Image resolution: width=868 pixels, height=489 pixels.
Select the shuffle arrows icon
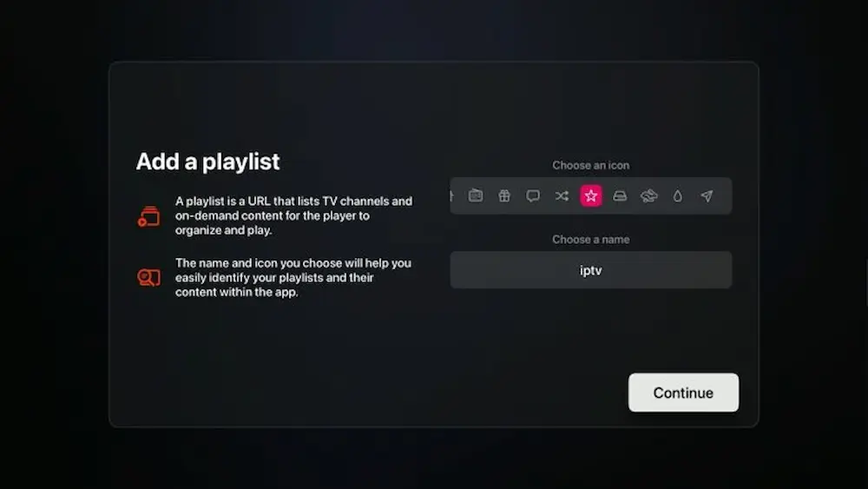(562, 196)
